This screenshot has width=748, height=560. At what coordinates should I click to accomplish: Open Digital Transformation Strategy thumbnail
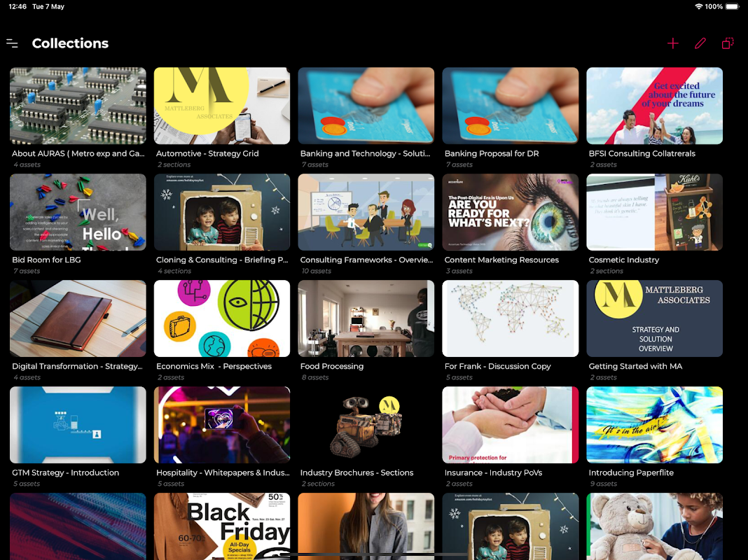tap(78, 318)
